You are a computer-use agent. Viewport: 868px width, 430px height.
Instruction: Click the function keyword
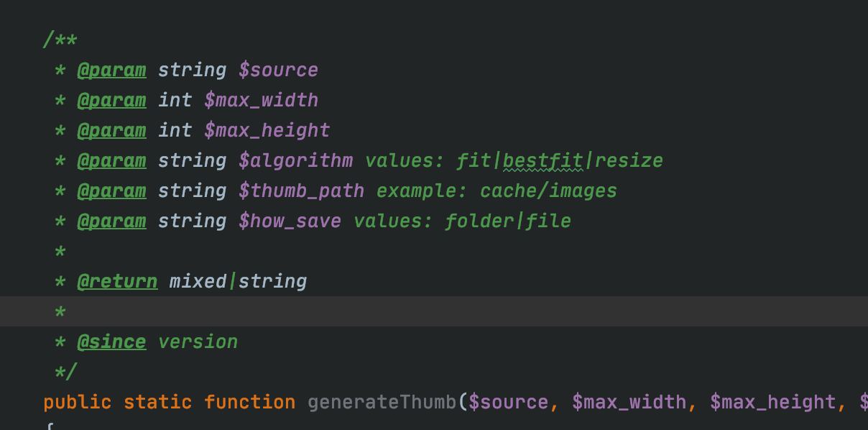249,403
